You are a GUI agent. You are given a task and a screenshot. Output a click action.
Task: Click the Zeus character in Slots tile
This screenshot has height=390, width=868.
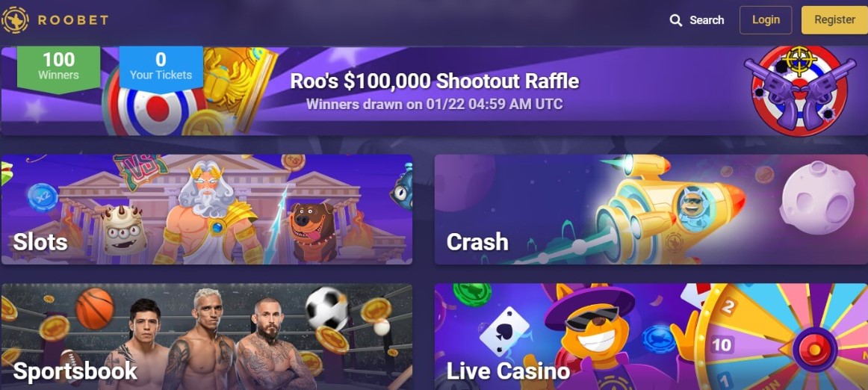pyautogui.click(x=211, y=213)
